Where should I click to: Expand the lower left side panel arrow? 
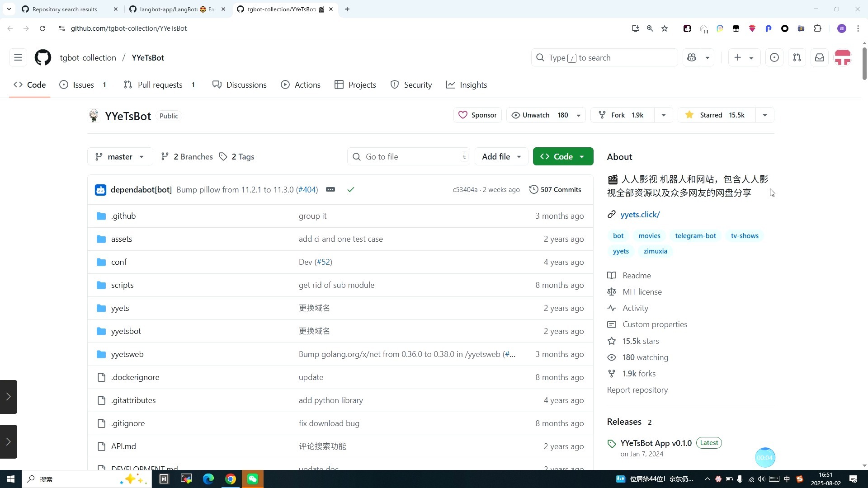(8, 441)
